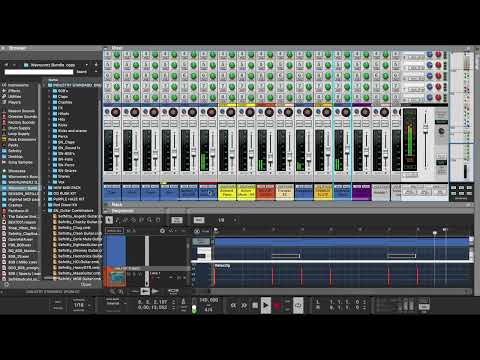Open Drum Supply in browser sidebar
Image resolution: width=480 pixels, height=360 pixels.
pyautogui.click(x=18, y=128)
